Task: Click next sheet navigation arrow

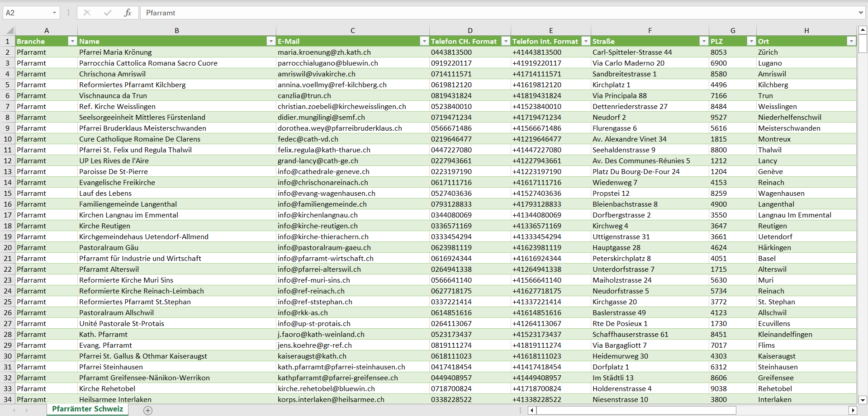Action: (x=27, y=410)
